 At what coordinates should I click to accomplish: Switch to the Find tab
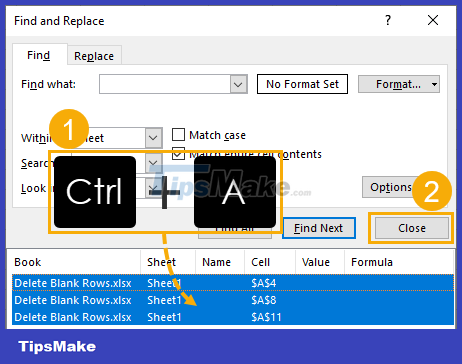coord(39,55)
